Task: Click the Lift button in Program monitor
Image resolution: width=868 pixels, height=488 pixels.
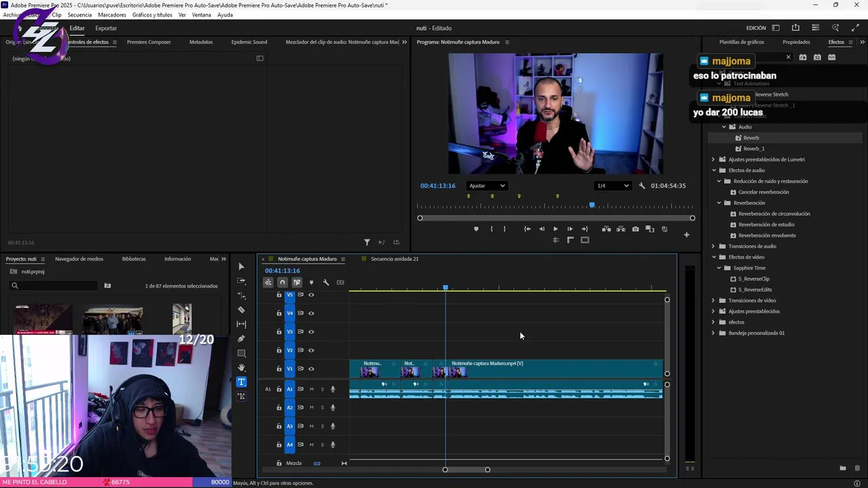Action: point(606,229)
